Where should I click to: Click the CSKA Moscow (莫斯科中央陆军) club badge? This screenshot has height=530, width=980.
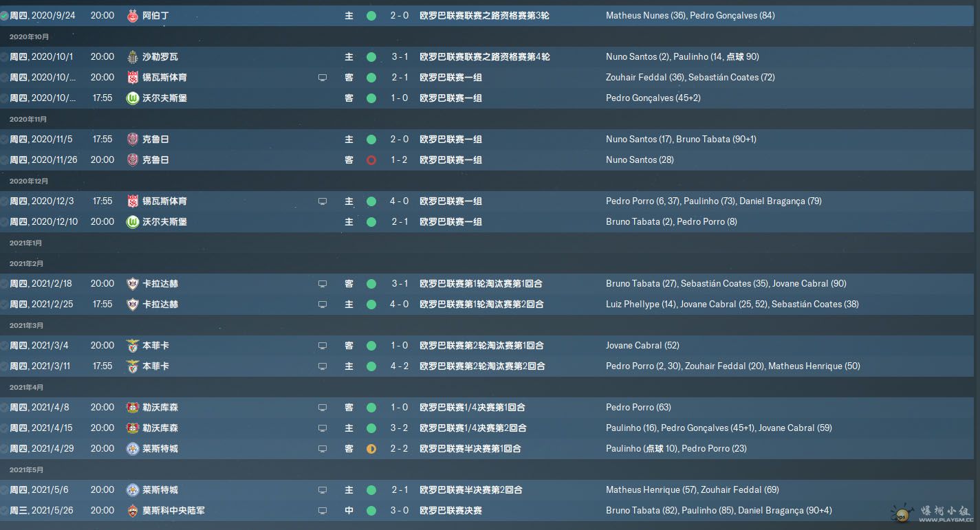pyautogui.click(x=133, y=510)
